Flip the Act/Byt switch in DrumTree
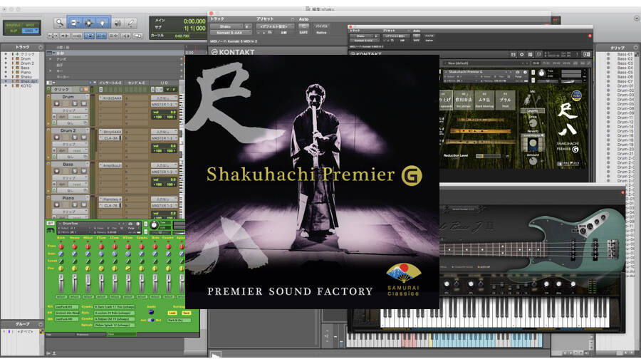Image resolution: width=641 pixels, height=364 pixels. click(x=151, y=321)
